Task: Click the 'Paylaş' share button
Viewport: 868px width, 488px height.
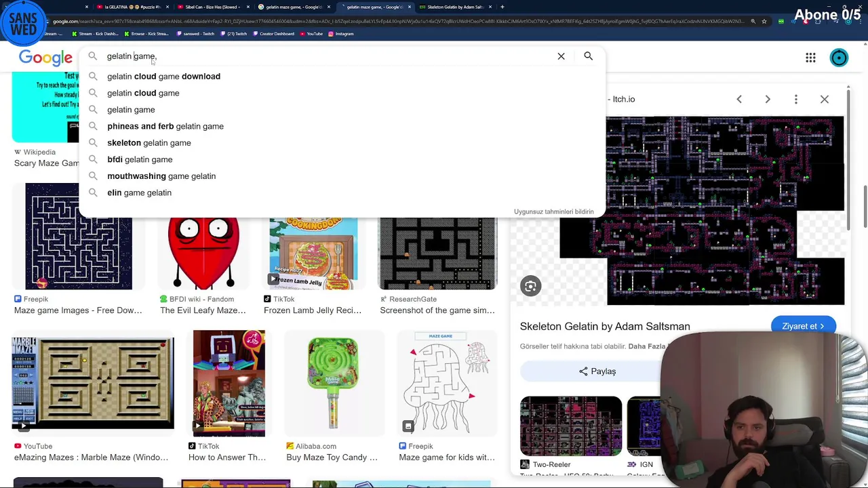Action: tap(597, 371)
